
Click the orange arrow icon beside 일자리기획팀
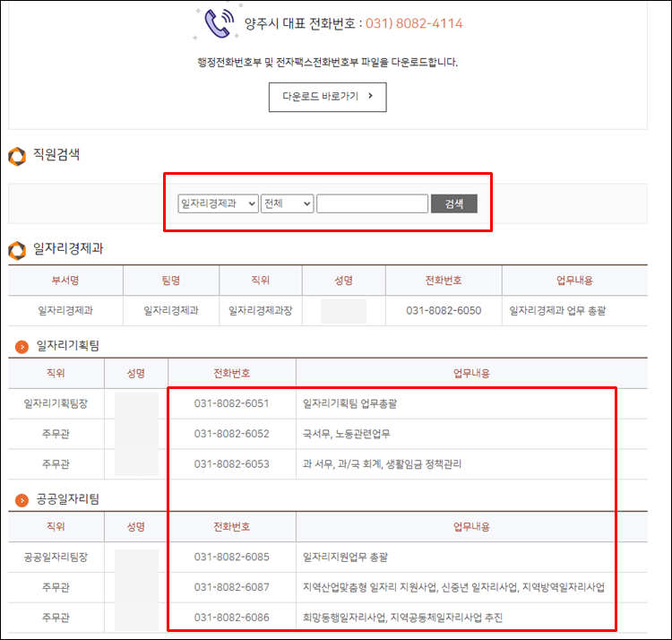tap(22, 346)
